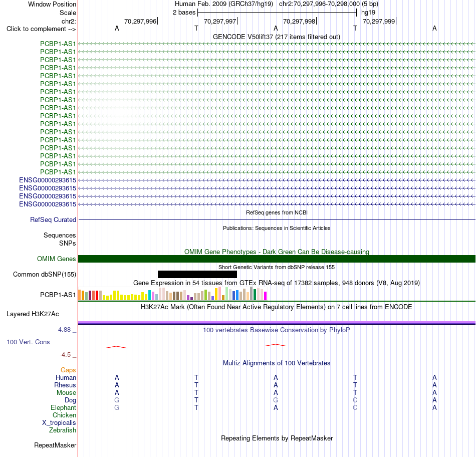Viewport: 476px width, 457px height.
Task: Select the Rhesus alignment row label
Action: [x=65, y=385]
